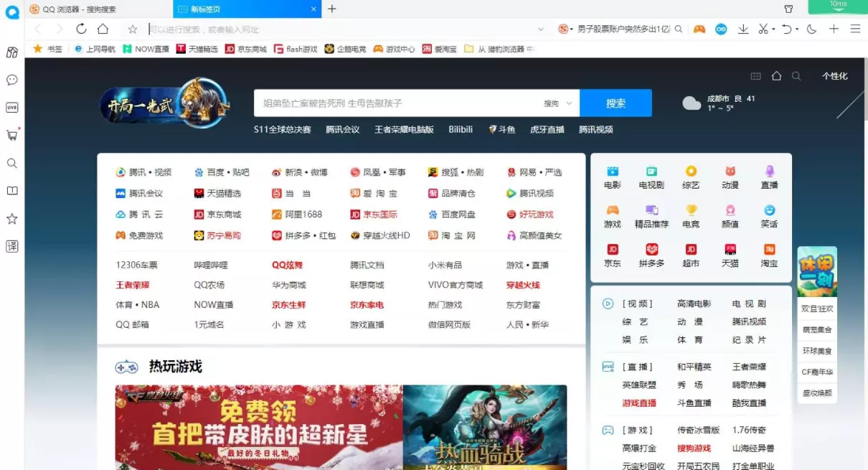Click the 休闲一刻 floating widget image
868x470 pixels.
point(817,272)
